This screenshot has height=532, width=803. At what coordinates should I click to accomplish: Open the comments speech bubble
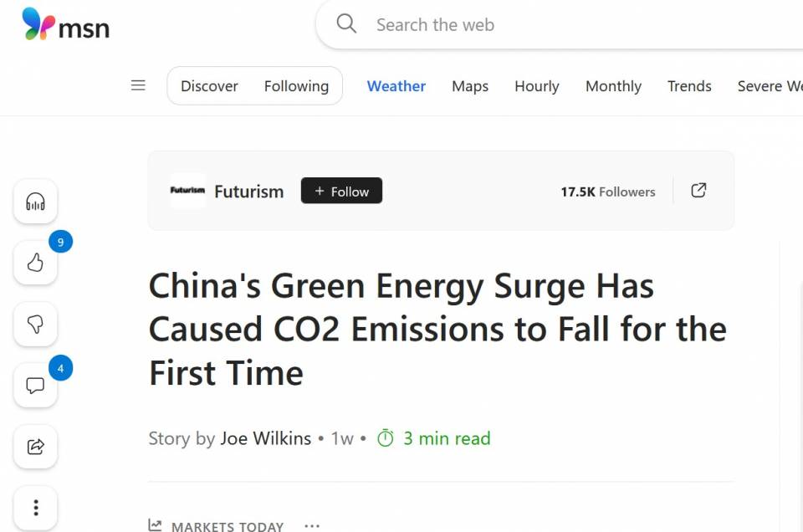[35, 386]
